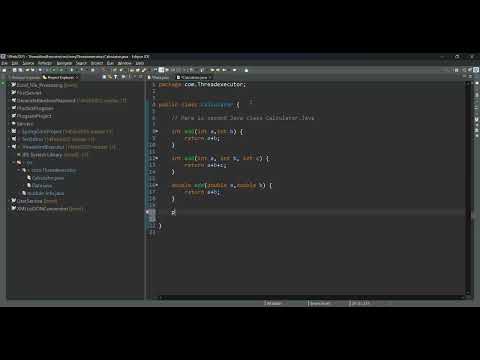Open the Run menu
480x360 pixels.
pos(110,63)
